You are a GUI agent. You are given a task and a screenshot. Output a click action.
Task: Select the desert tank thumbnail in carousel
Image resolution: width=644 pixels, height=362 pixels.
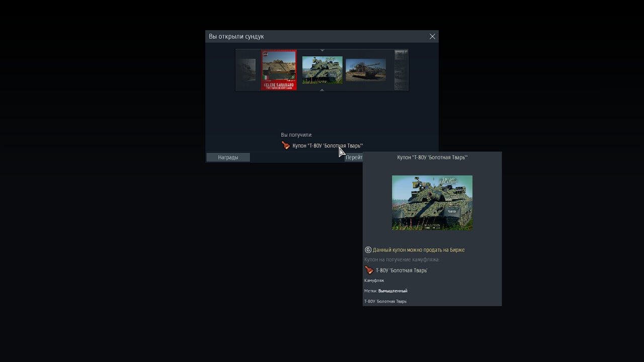[366, 70]
